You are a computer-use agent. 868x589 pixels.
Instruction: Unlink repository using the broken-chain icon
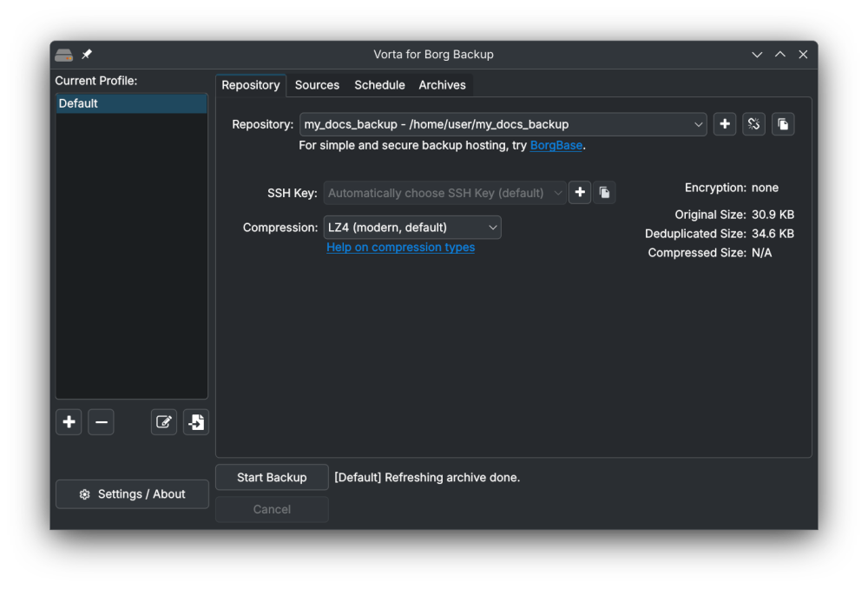tap(753, 123)
